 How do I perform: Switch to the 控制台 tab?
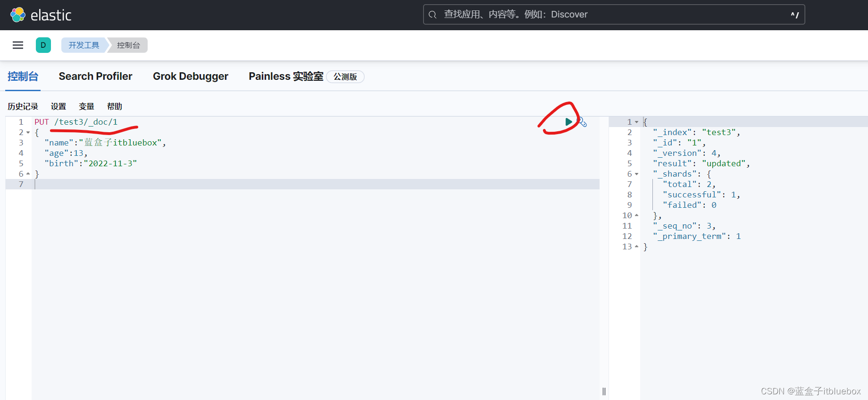tap(23, 77)
